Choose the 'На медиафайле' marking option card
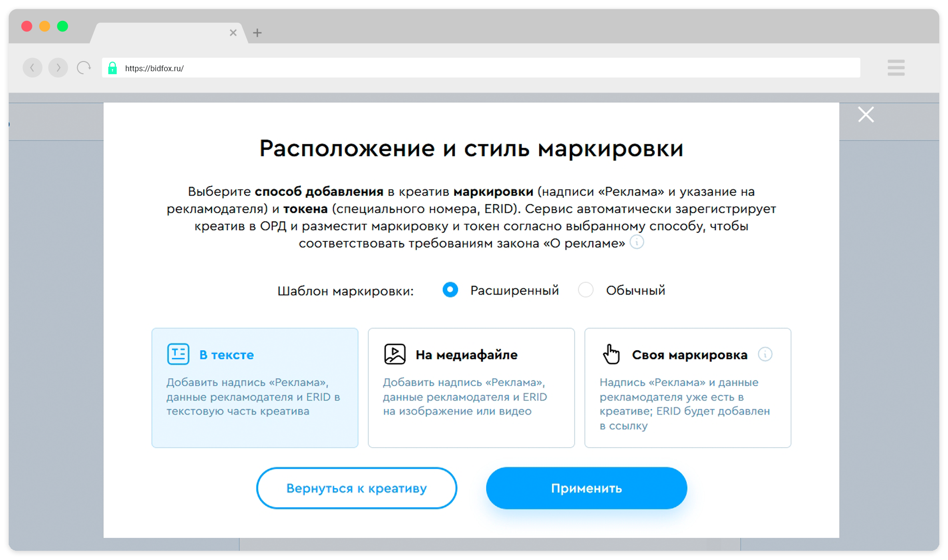The image size is (948, 560). [471, 388]
